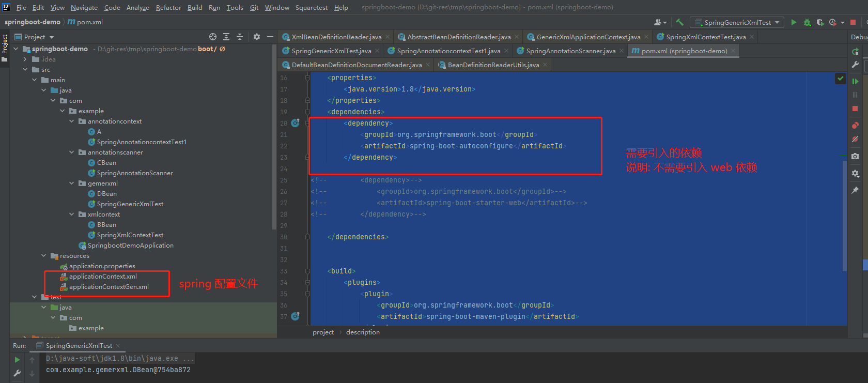
Task: Select SpringAnnotationcontextTest1 in the tree
Action: tap(142, 142)
